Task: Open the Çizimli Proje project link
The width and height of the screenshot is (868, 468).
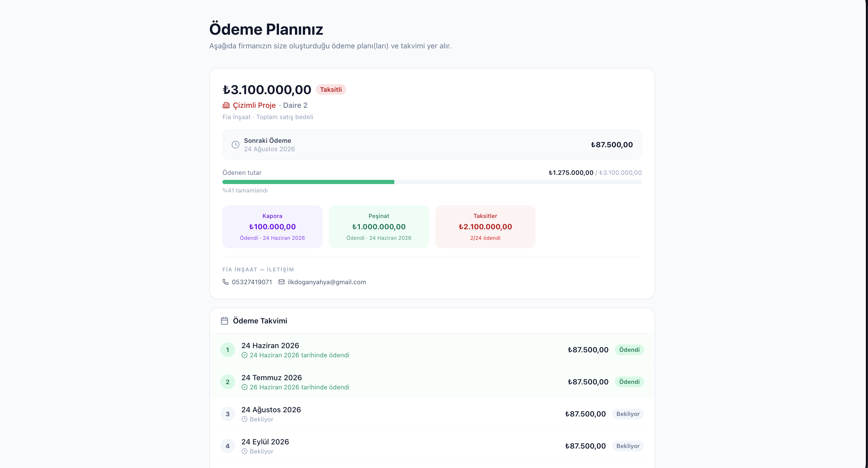Action: (254, 105)
